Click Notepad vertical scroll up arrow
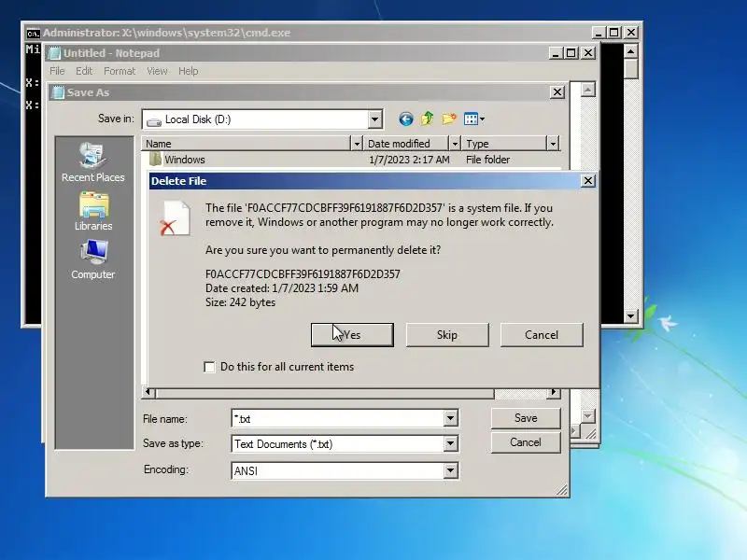Viewport: 747px width, 560px height. coord(588,90)
